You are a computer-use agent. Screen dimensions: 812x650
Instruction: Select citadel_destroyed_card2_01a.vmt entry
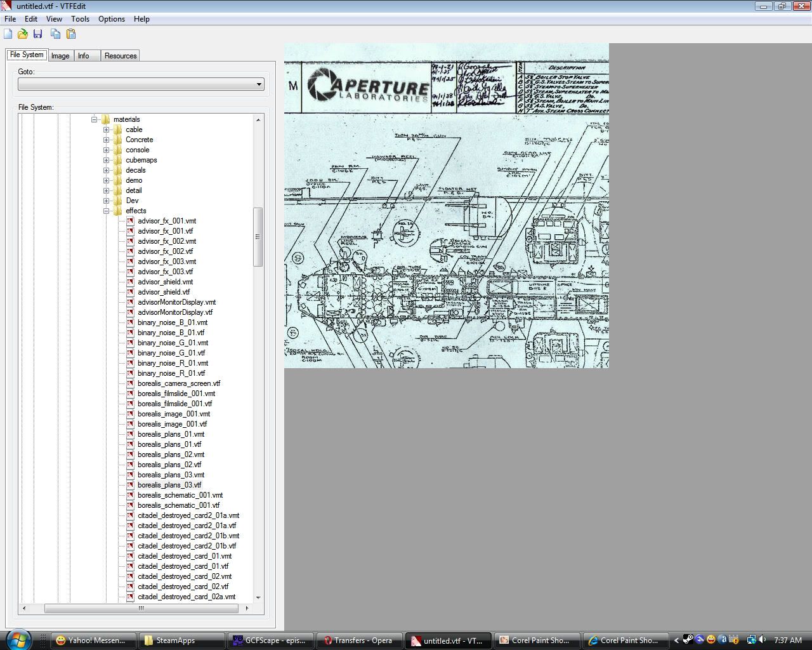coord(188,515)
